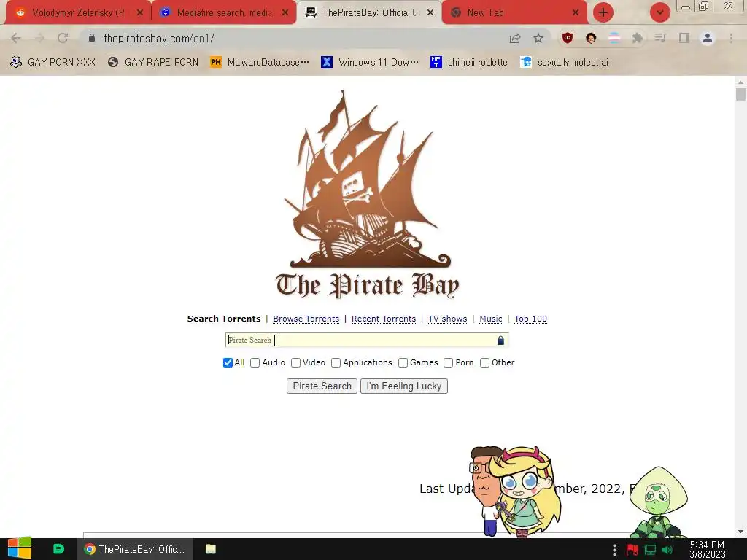Open the share this page icon

pyautogui.click(x=515, y=38)
